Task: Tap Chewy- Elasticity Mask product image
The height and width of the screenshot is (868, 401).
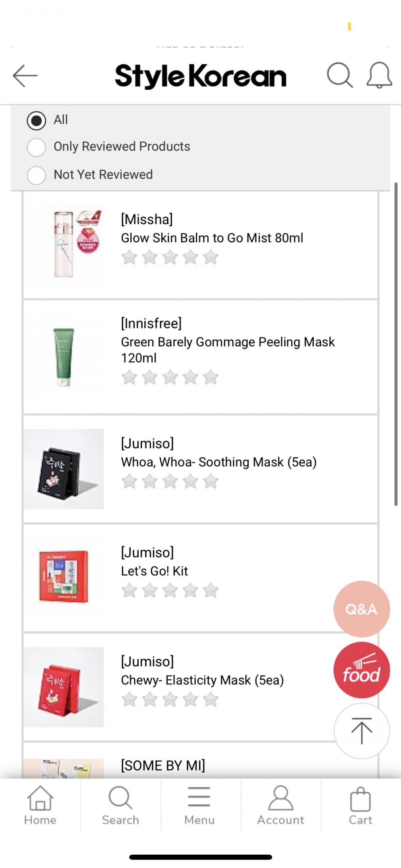Action: (64, 687)
